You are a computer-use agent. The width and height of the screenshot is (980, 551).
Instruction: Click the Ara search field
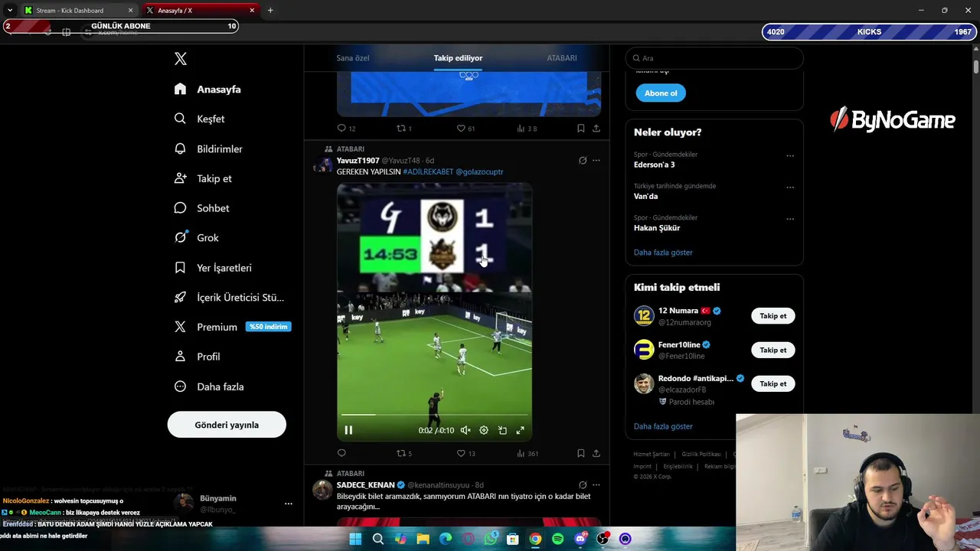point(714,58)
